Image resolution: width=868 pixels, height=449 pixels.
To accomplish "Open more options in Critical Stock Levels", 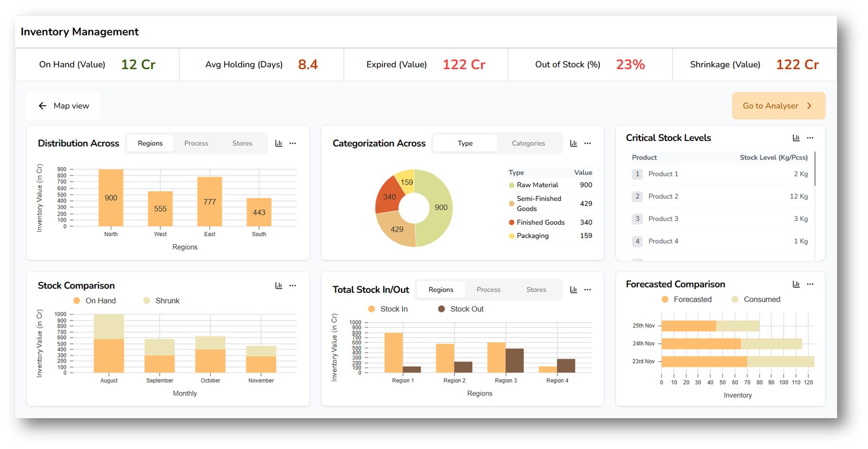I will 810,138.
